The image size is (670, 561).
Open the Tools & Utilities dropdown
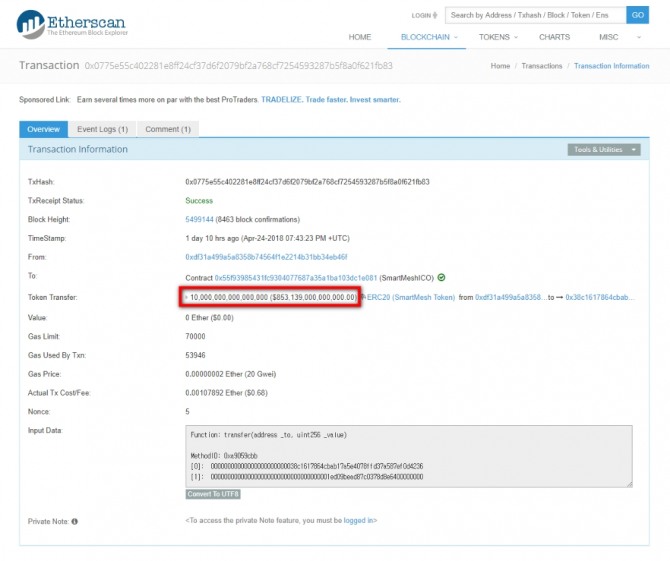pos(604,150)
